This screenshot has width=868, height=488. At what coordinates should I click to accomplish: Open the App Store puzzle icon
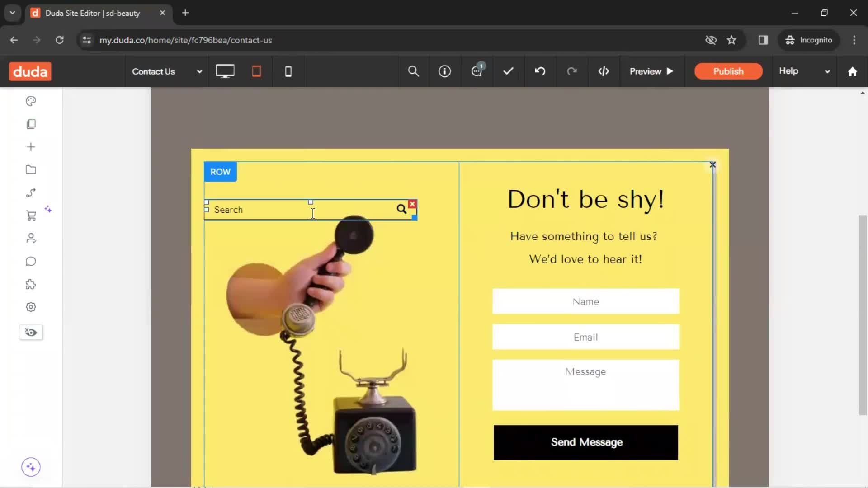(x=31, y=284)
